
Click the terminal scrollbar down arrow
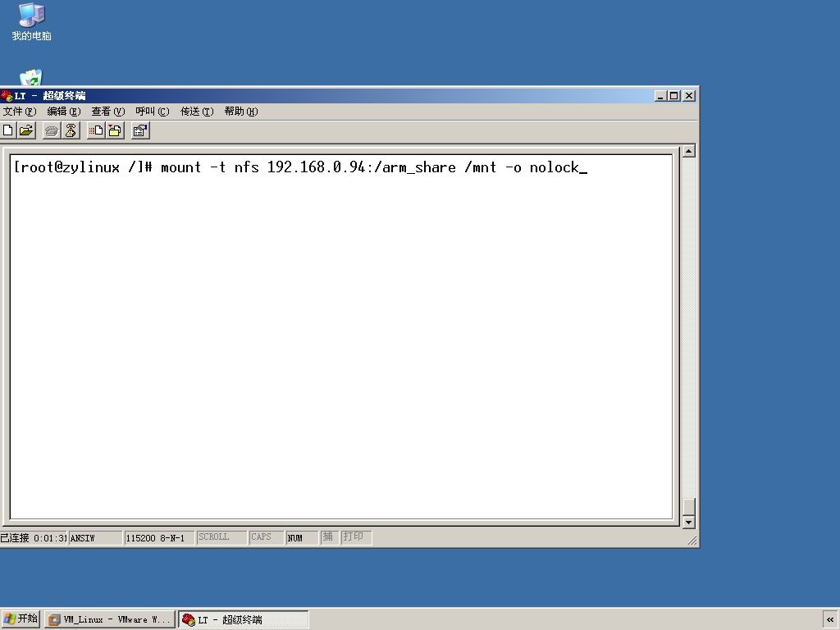tap(689, 522)
